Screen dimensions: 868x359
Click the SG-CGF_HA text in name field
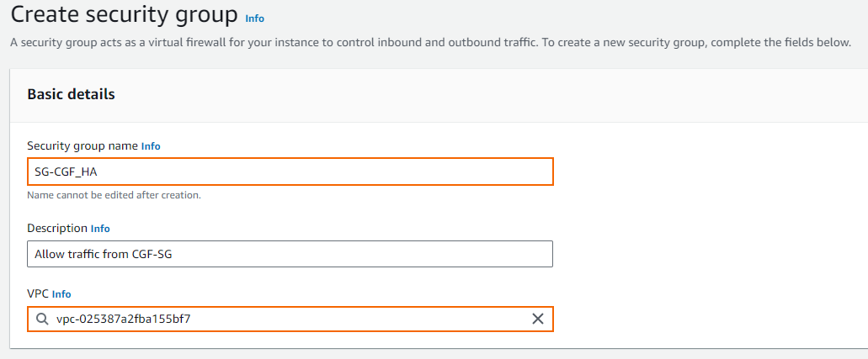66,172
